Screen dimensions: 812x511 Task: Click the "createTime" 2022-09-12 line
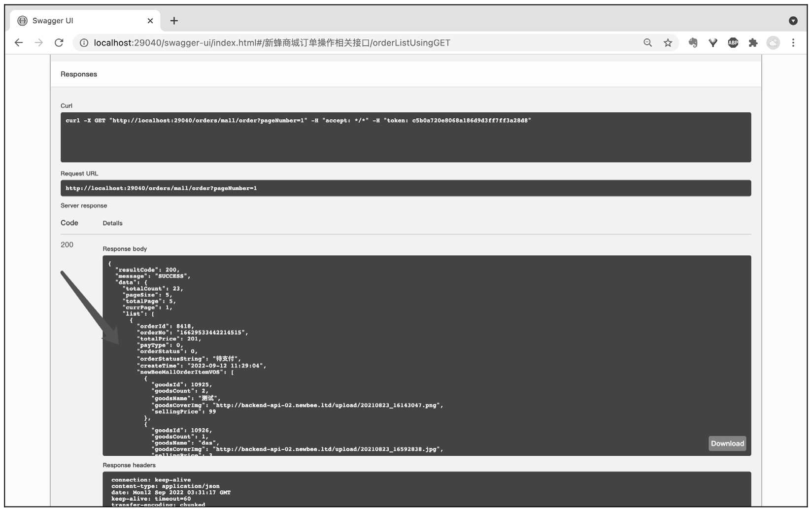pos(202,366)
